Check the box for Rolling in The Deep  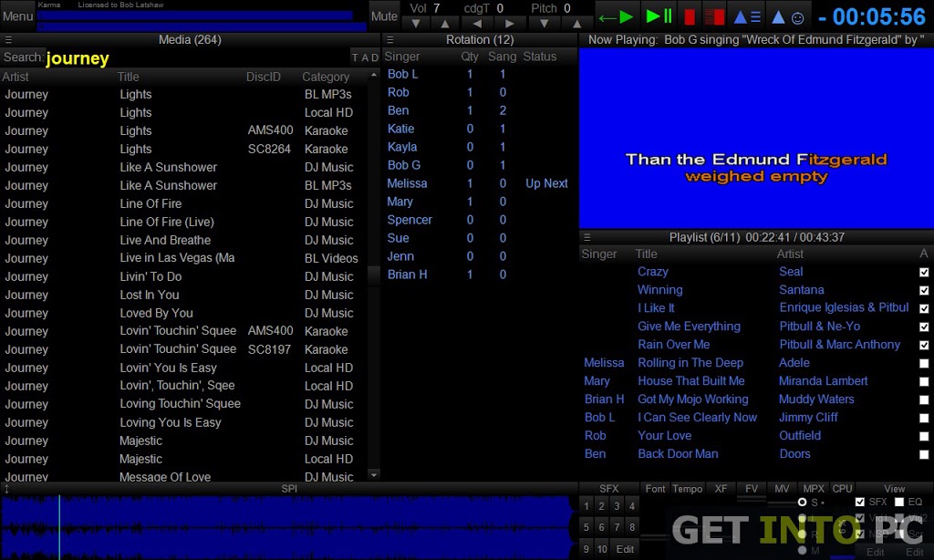(x=924, y=363)
